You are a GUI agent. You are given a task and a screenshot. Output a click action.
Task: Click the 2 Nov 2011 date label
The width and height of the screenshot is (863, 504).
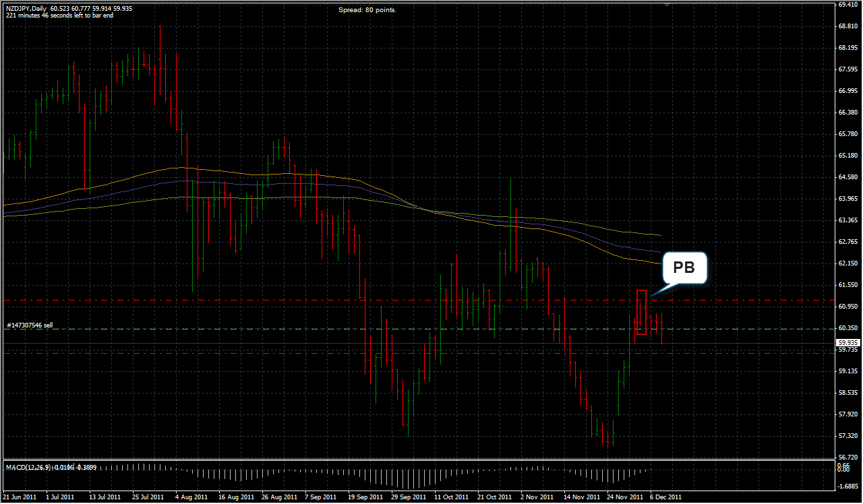[537, 497]
